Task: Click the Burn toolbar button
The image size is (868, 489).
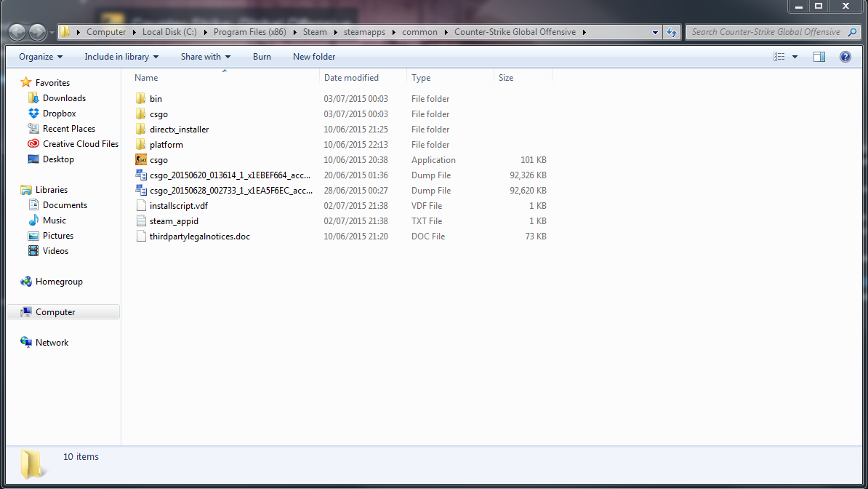Action: point(262,57)
